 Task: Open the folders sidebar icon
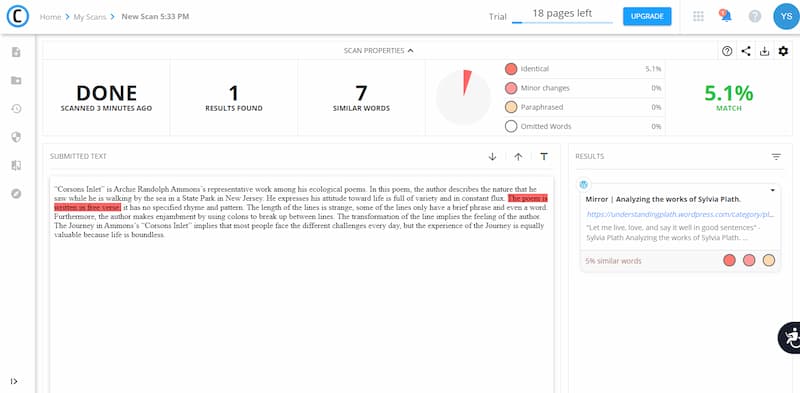click(16, 80)
